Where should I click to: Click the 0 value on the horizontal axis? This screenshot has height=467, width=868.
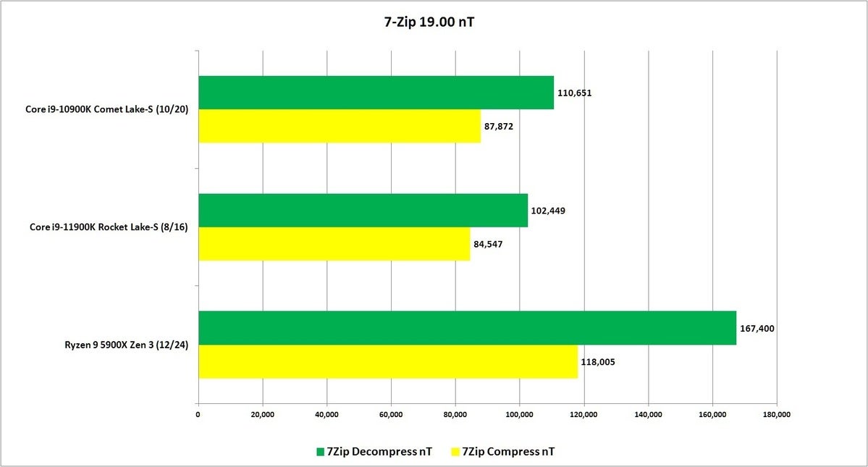(198, 414)
